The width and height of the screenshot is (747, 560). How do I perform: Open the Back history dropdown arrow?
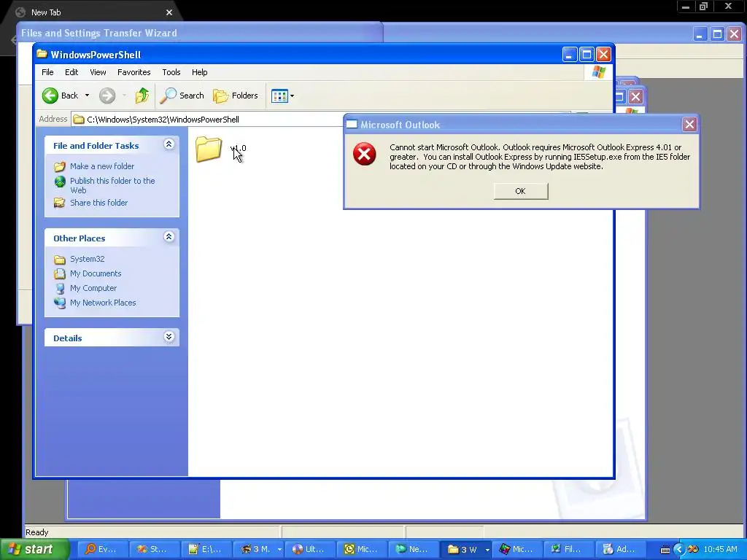[88, 96]
